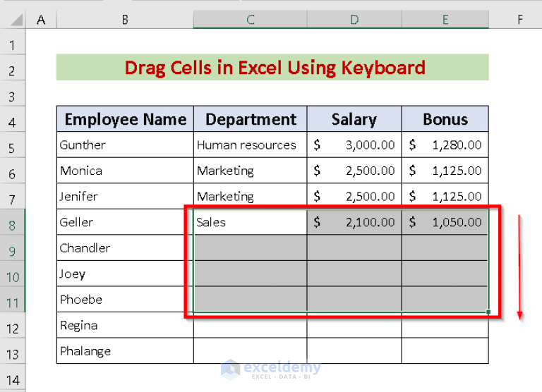Screen dimensions: 542x392
Task: Select column A header
Action: pyautogui.click(x=41, y=19)
